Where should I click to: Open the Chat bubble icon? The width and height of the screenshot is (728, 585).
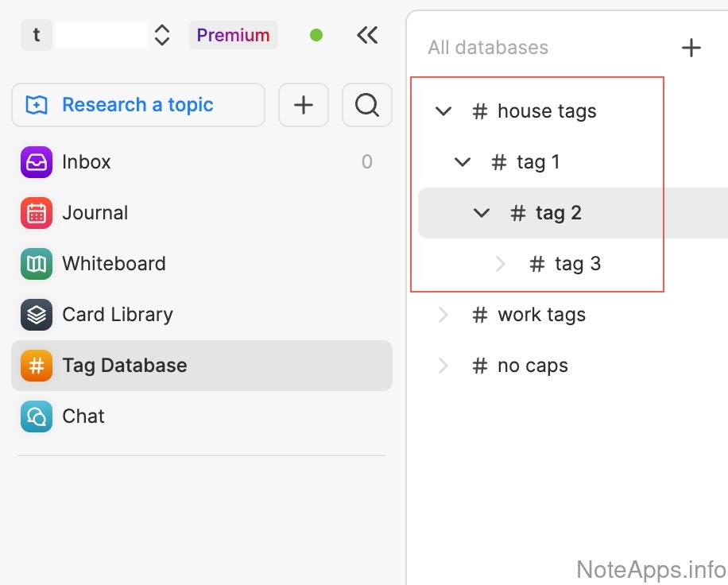pos(37,416)
